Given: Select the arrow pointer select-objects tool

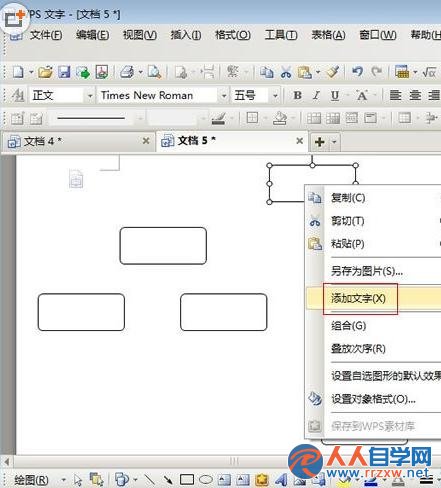Looking at the screenshot, I should 78,480.
